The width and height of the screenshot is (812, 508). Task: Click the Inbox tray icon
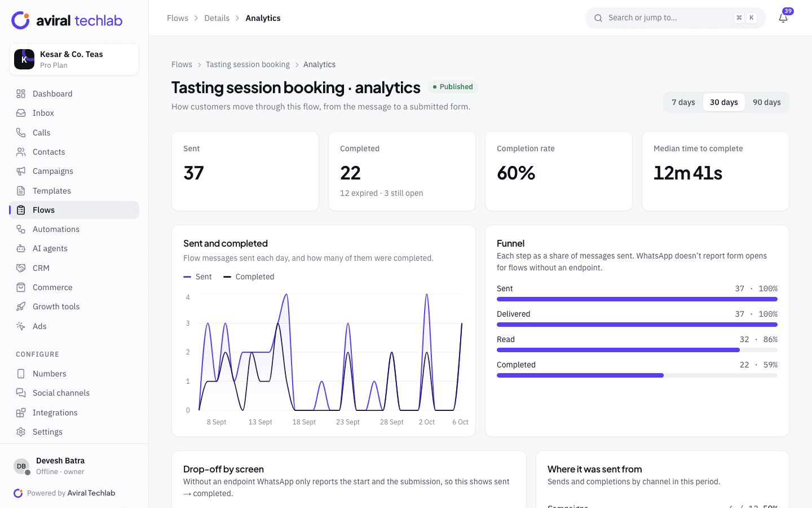[x=21, y=113]
